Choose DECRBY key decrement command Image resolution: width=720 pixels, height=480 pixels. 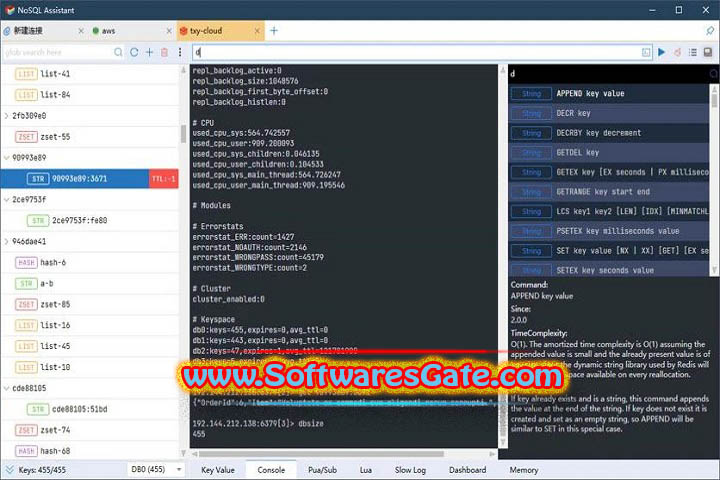tap(608, 133)
